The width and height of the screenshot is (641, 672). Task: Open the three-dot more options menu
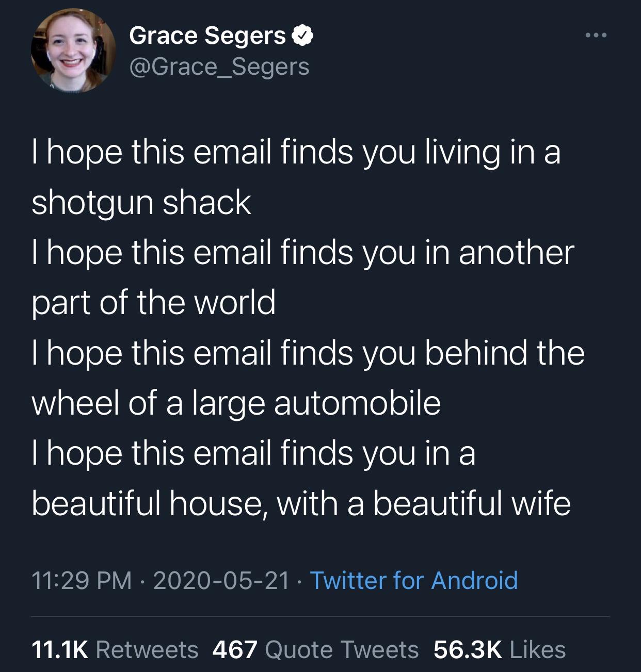tap(597, 35)
